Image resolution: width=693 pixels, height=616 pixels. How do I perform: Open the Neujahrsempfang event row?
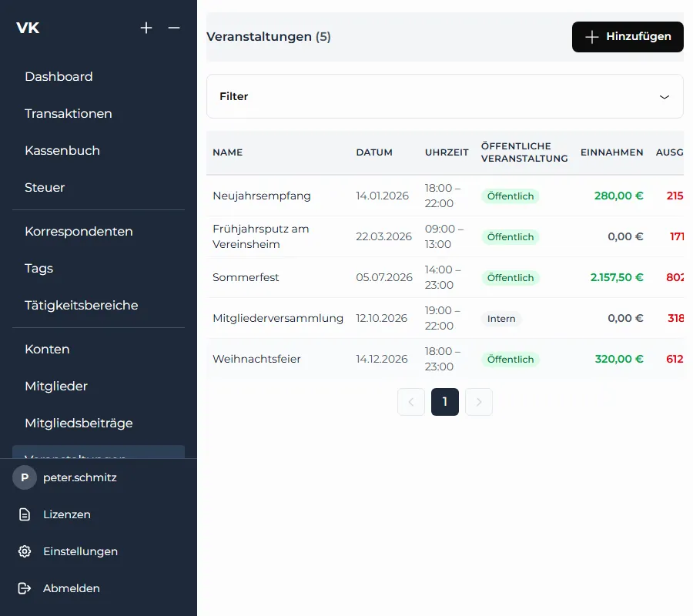tap(444, 196)
